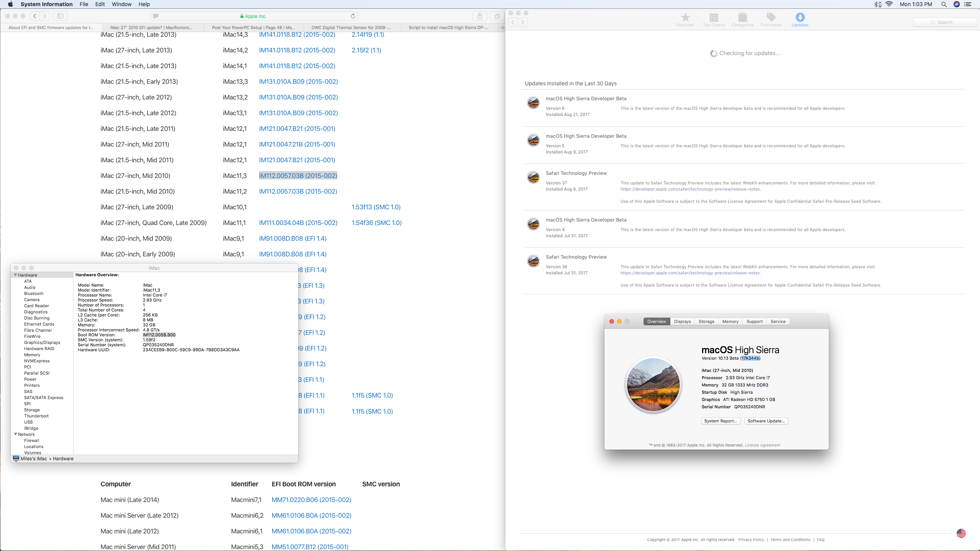Open the File menu
Screen dimensions: 980x551
click(84, 4)
